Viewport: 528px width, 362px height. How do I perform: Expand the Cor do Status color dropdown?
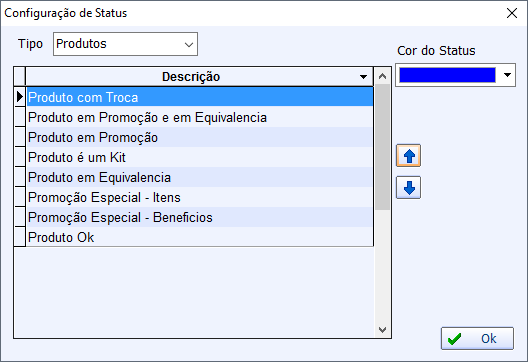point(507,75)
